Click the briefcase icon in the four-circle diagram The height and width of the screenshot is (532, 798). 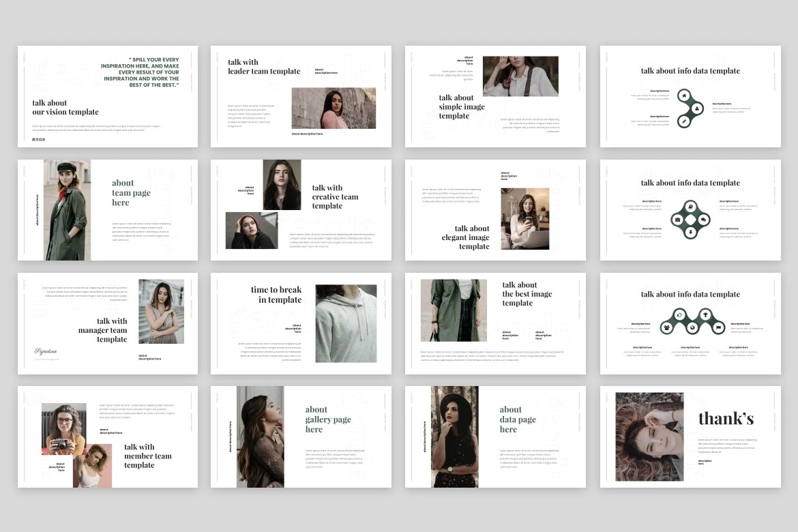point(677,220)
